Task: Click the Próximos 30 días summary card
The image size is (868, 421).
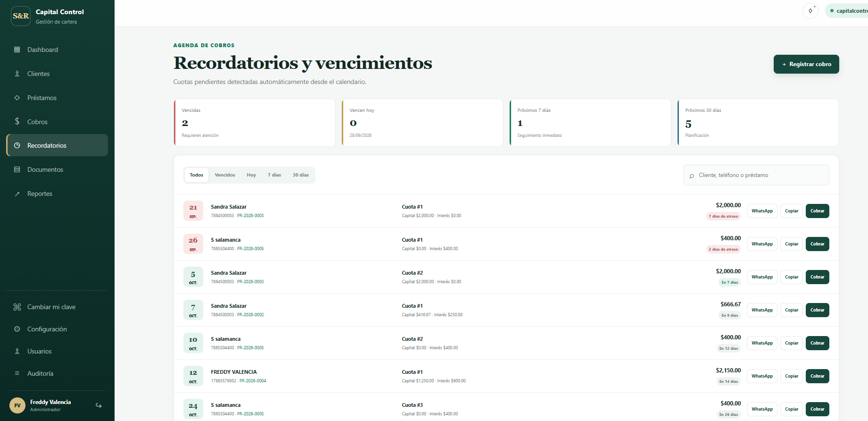Action: 758,123
